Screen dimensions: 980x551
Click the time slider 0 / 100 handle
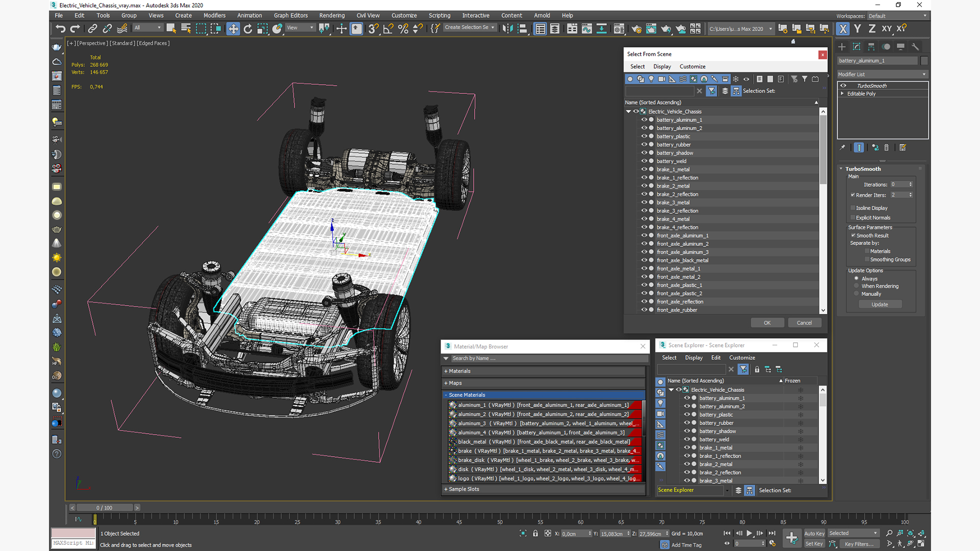click(104, 508)
